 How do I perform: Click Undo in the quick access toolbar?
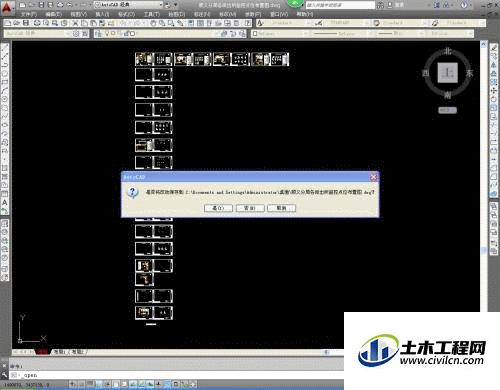coord(70,5)
